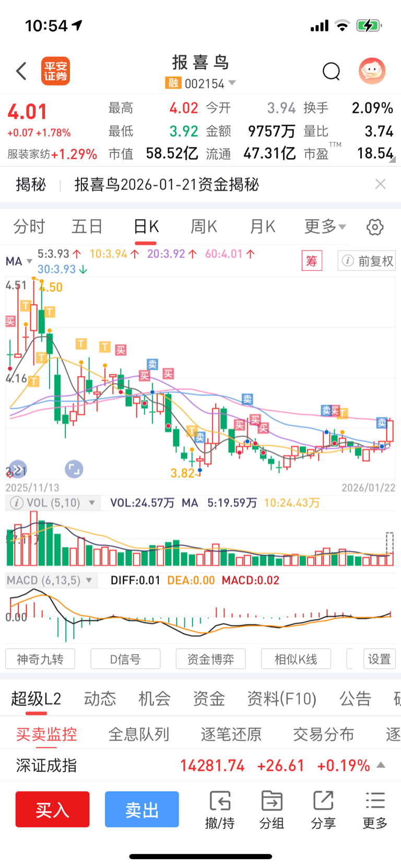This screenshot has width=401, height=868.
Task: Switch to 分时 chart tab
Action: pyautogui.click(x=29, y=227)
